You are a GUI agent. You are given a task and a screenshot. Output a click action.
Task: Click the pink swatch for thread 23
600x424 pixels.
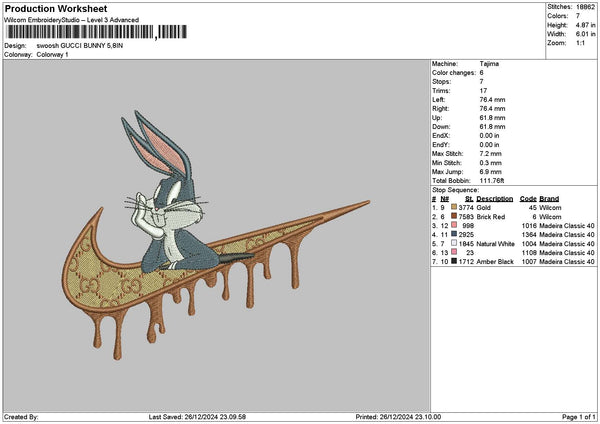coord(455,253)
